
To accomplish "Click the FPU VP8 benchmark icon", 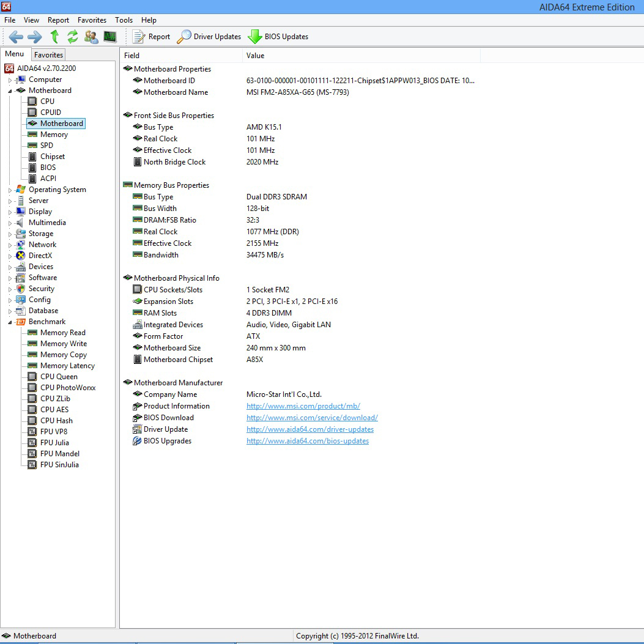I will coord(32,432).
